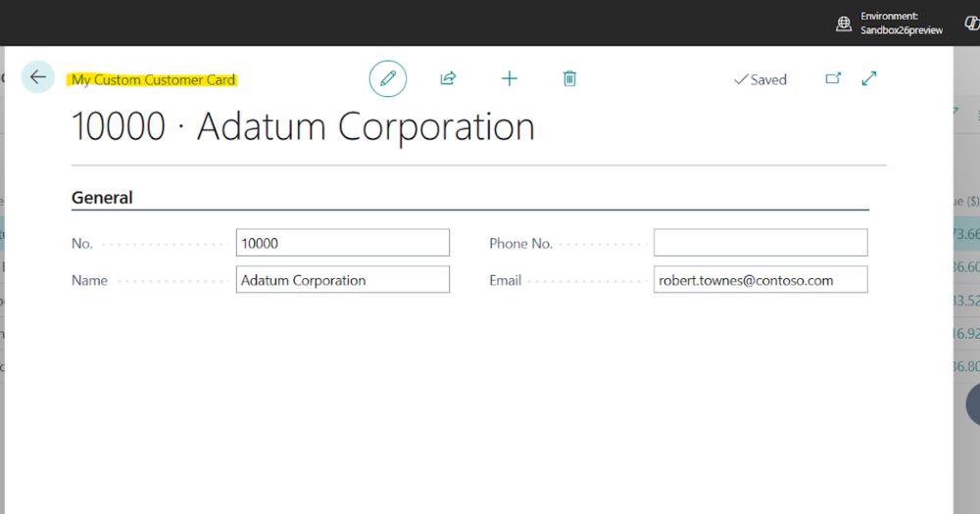
Task: Click the empty Phone No. field
Action: click(x=760, y=243)
